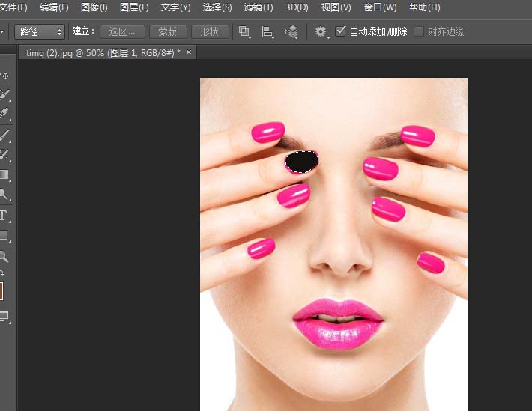This screenshot has height=411, width=532.
Task: Open the 视图(V) menu
Action: [336, 7]
